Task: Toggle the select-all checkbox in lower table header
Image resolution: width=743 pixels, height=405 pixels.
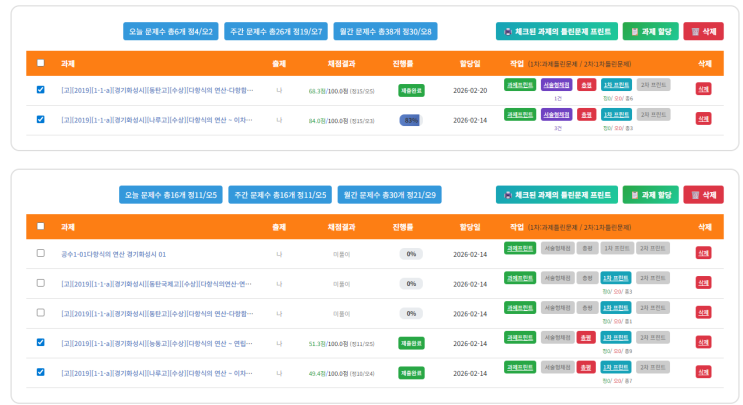Action: coord(40,226)
